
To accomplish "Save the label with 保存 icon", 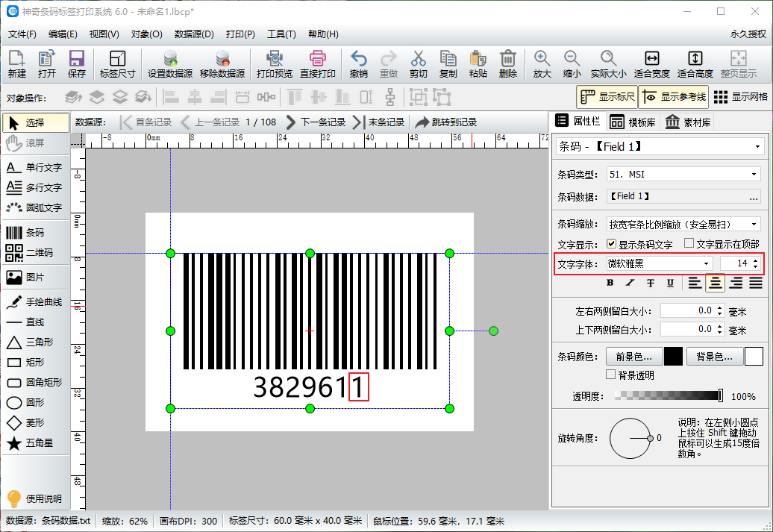I will [76, 64].
